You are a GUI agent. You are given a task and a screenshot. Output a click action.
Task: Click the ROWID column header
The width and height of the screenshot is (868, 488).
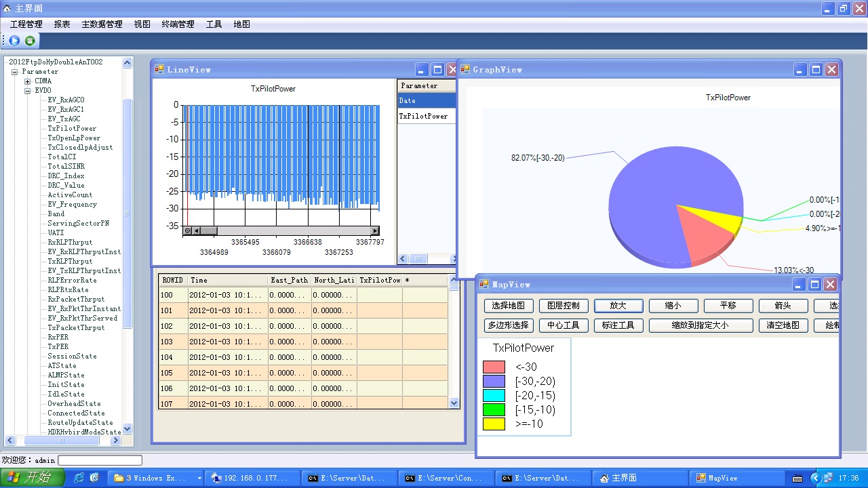174,280
